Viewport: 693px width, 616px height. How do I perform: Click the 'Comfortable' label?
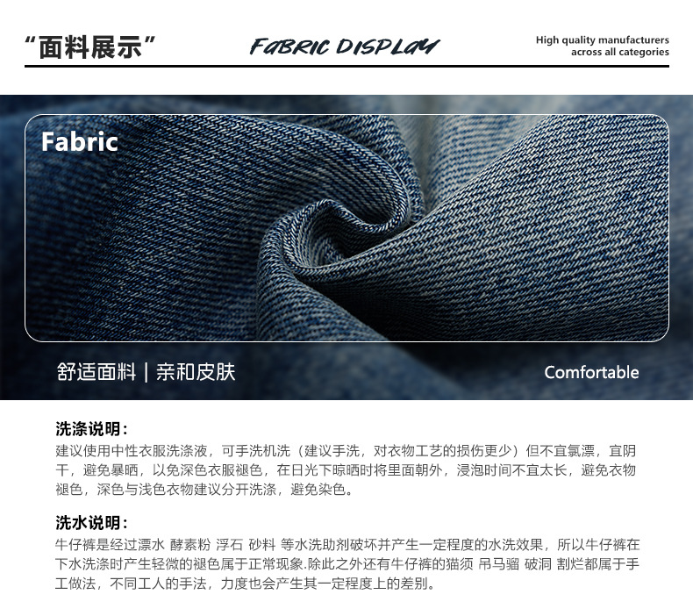pos(591,372)
